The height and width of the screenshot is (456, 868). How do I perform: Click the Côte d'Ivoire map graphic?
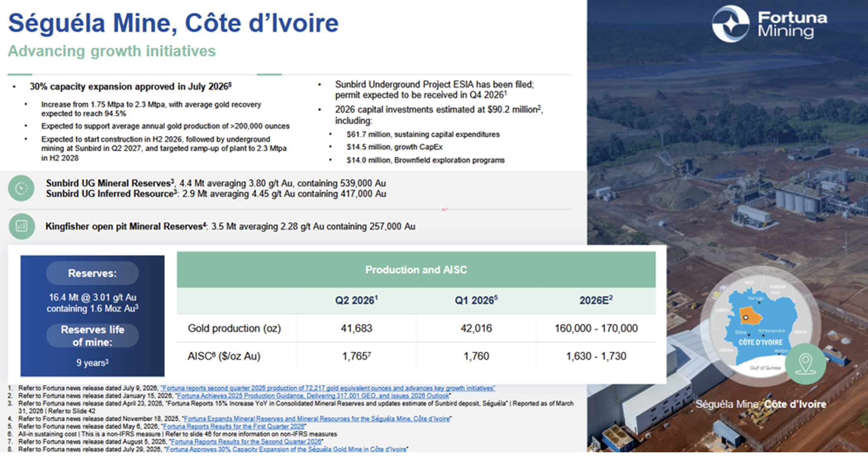coord(760,326)
